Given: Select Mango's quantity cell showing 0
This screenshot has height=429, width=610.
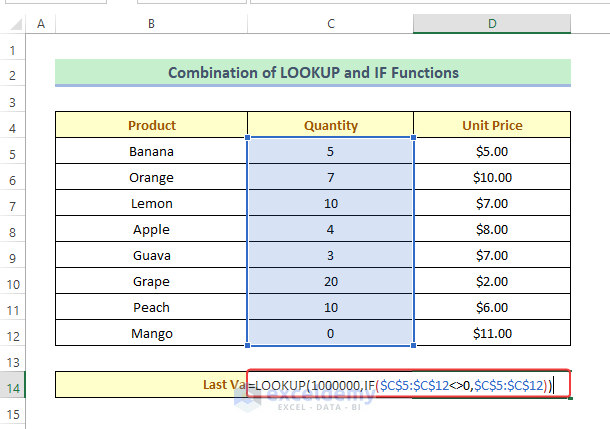Looking at the screenshot, I should coord(330,333).
